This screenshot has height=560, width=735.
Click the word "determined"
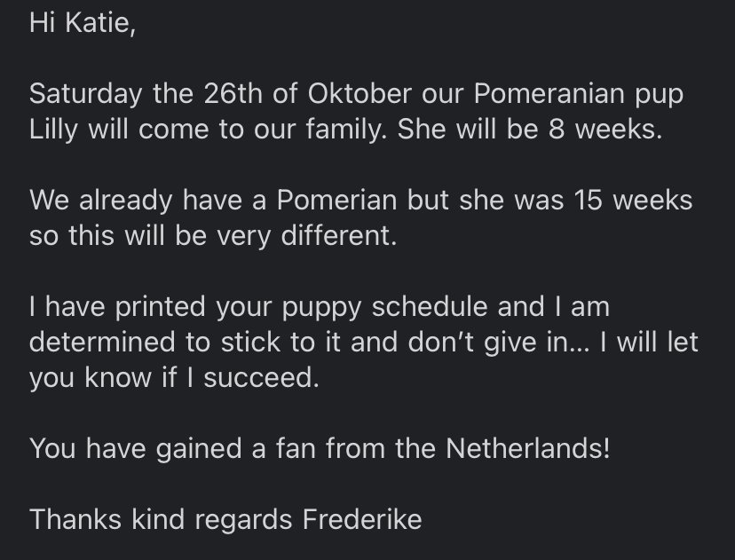(102, 342)
